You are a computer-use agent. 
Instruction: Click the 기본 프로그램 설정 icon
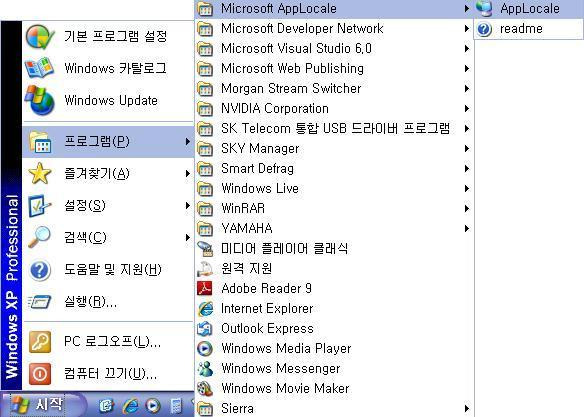[x=40, y=36]
